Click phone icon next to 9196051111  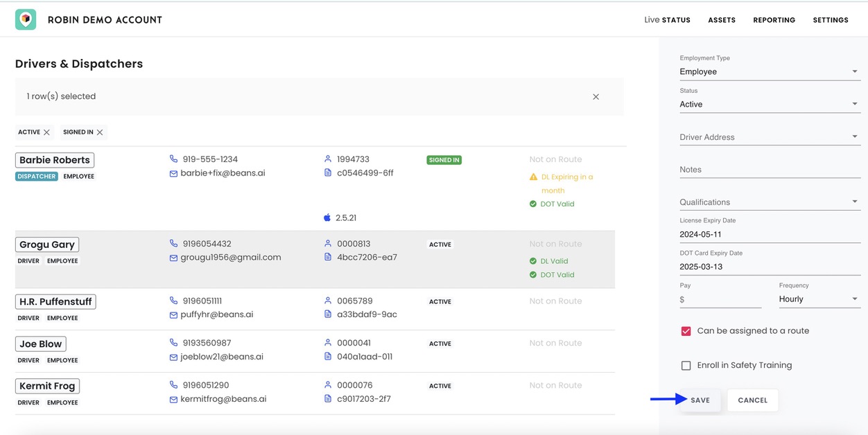click(x=173, y=301)
